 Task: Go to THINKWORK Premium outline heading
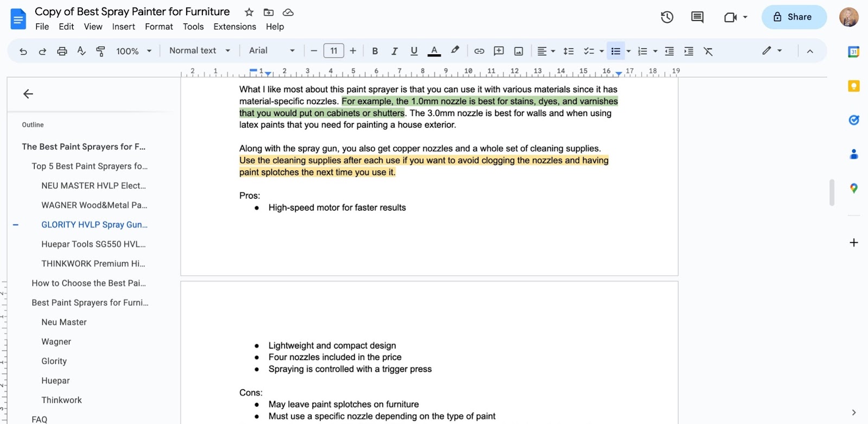(x=93, y=264)
